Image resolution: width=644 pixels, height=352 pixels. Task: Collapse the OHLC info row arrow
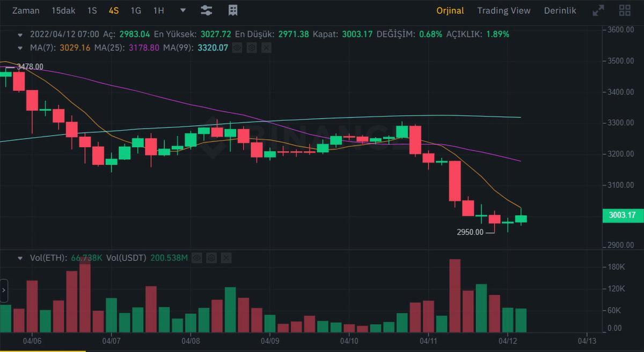point(20,34)
